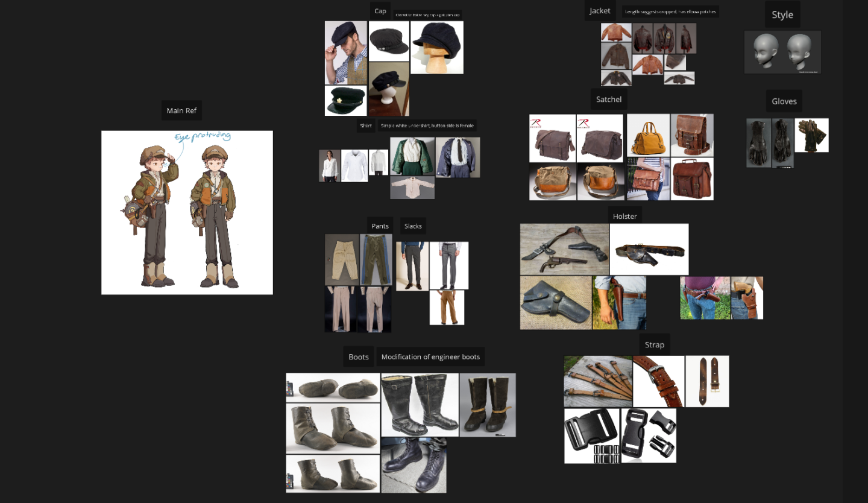Select the orange leather jacket below the dark jackets
This screenshot has height=503, width=868.
(x=649, y=65)
